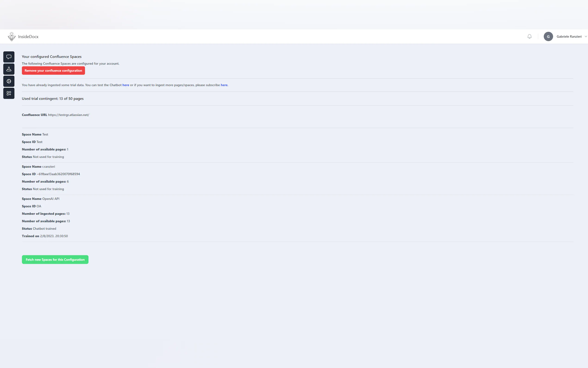The width and height of the screenshot is (588, 368).
Task: Click the 'Chatbot trained' status text
Action: point(44,228)
